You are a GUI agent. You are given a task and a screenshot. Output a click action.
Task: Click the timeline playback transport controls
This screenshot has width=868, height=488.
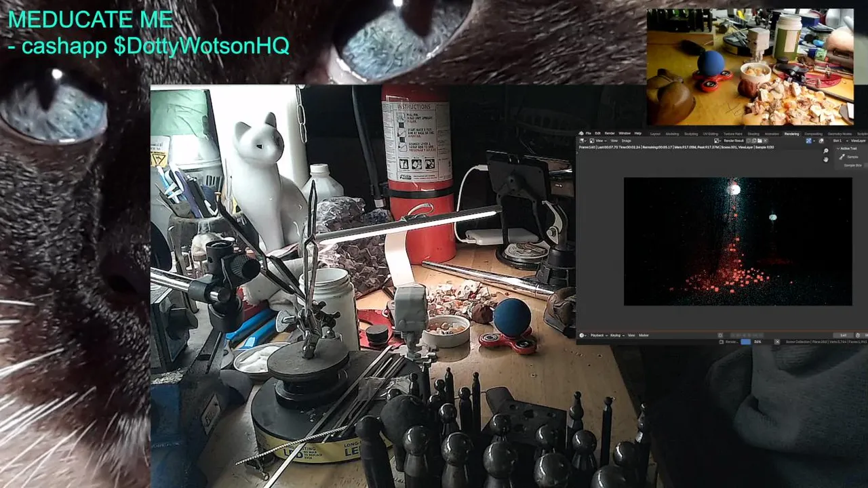(x=746, y=335)
